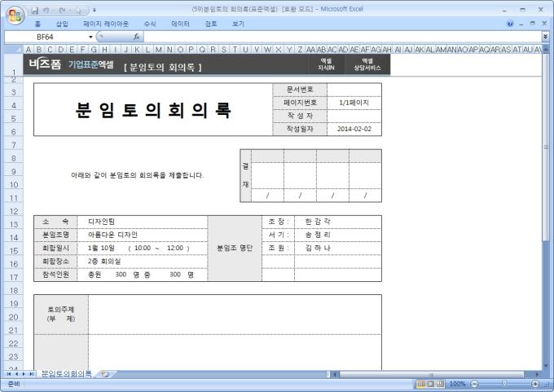Click the 100% zoom level button
This screenshot has height=392, width=554.
point(457,384)
